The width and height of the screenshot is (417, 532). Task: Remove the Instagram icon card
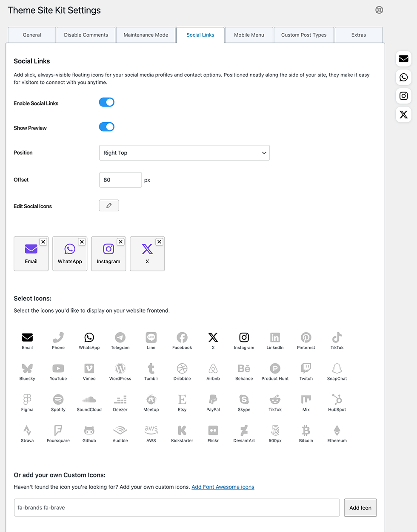pos(120,242)
